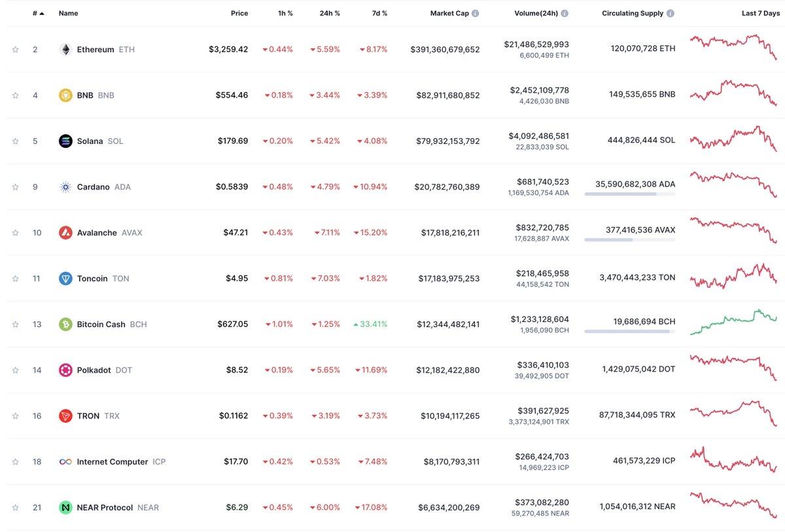Click the Avalanche coin logo
The height and width of the screenshot is (532, 785).
coord(65,233)
